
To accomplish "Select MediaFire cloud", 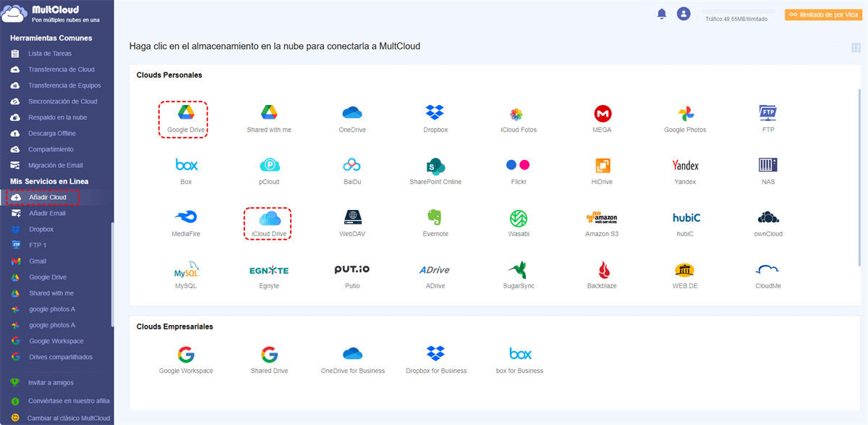I will (x=186, y=224).
